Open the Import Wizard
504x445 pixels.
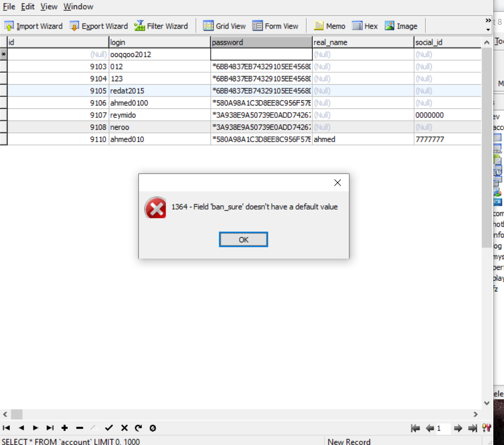(33, 26)
